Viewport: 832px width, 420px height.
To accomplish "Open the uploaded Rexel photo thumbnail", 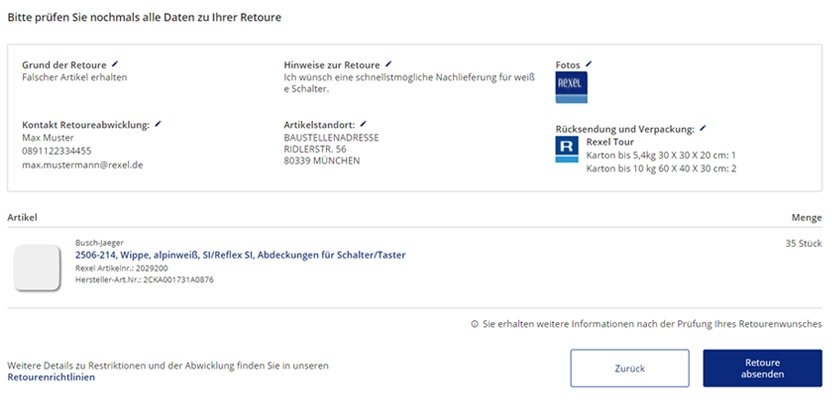I will [x=571, y=88].
